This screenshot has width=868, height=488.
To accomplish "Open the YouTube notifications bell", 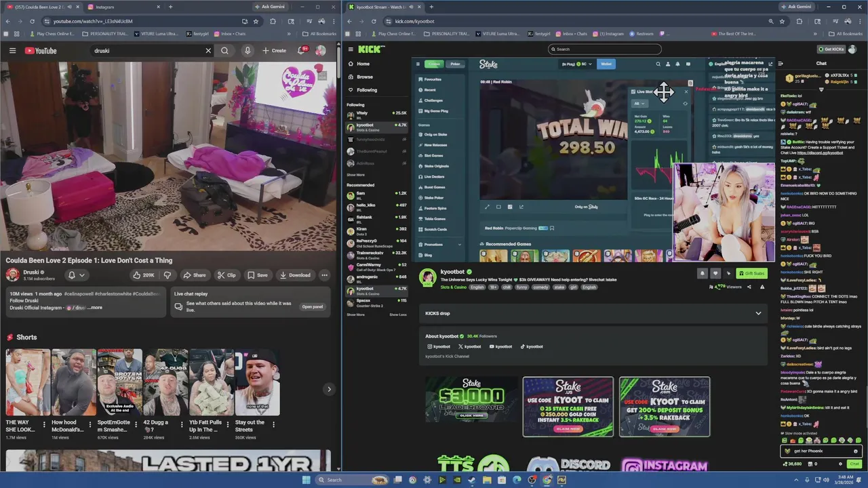I will click(x=302, y=51).
